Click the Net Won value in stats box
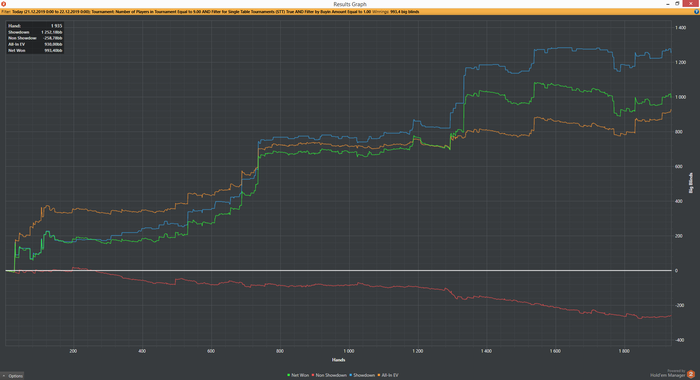 click(x=54, y=50)
